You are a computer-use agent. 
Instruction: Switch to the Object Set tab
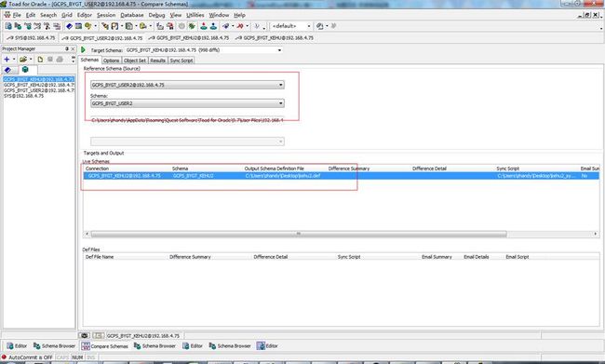click(135, 61)
